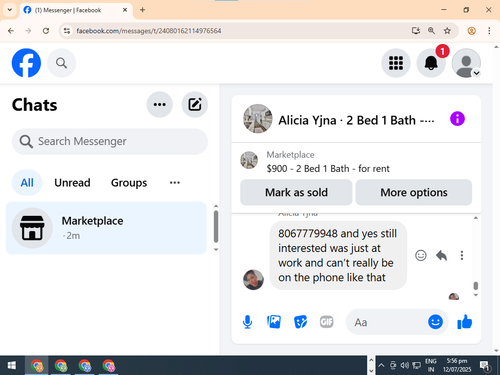Open the Windows Start button

(12, 366)
